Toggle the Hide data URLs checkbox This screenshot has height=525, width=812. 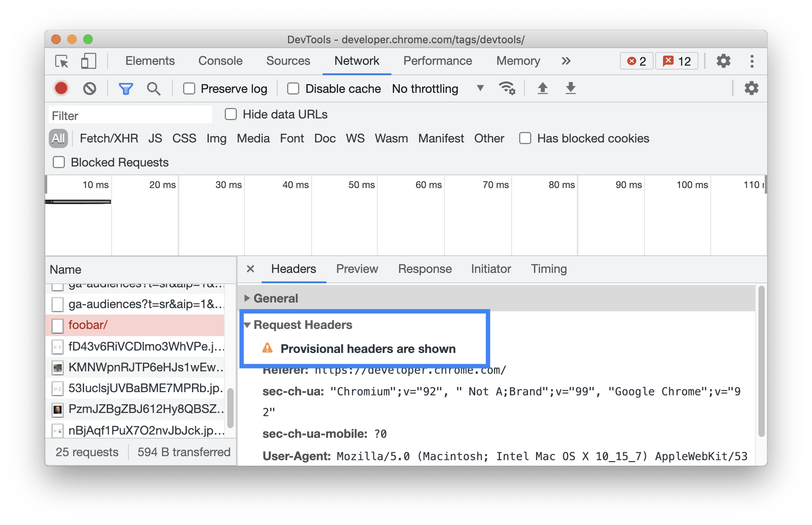point(232,114)
